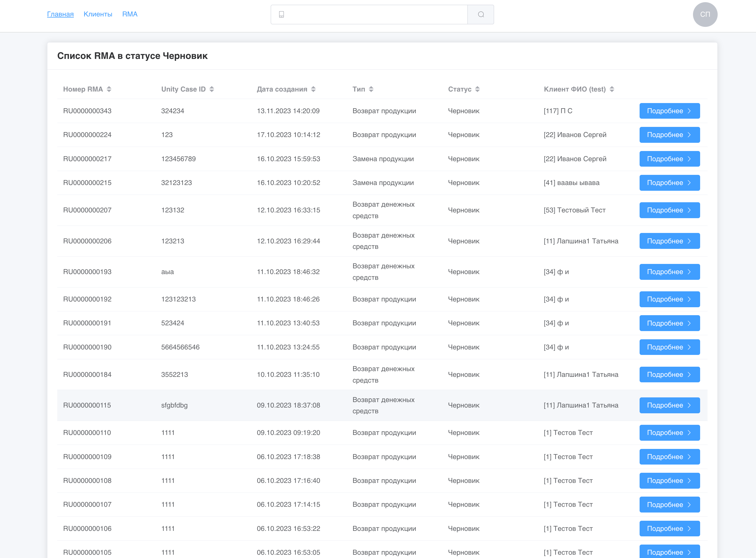Click the device icon in search field

pyautogui.click(x=282, y=15)
